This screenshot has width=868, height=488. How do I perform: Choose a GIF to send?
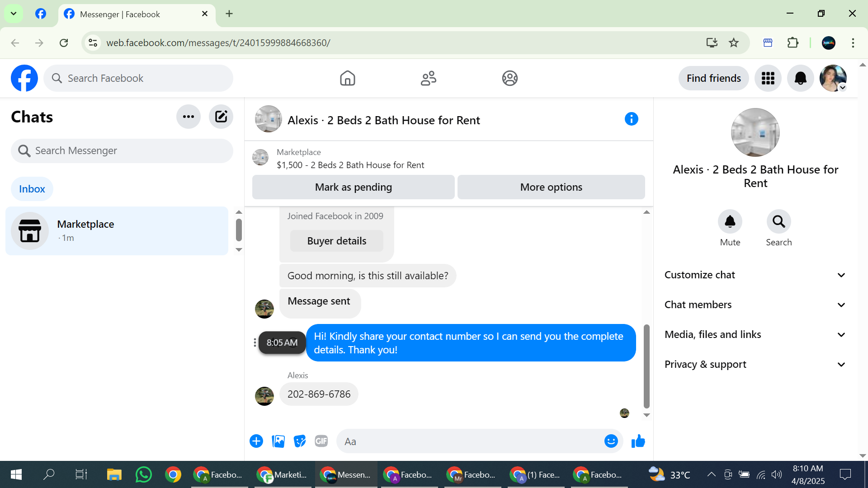(x=321, y=441)
